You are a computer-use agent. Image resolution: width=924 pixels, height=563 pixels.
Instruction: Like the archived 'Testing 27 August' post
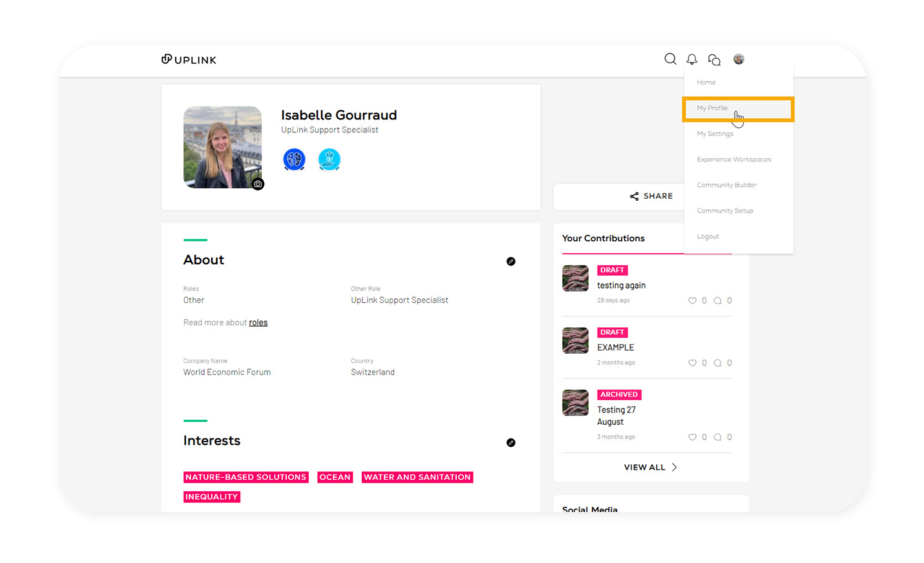pos(692,437)
